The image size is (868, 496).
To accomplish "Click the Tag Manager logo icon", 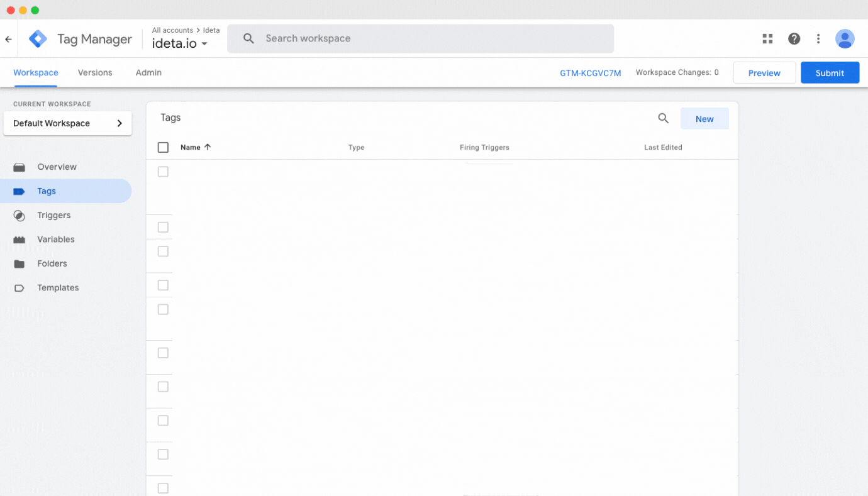I will [x=38, y=39].
